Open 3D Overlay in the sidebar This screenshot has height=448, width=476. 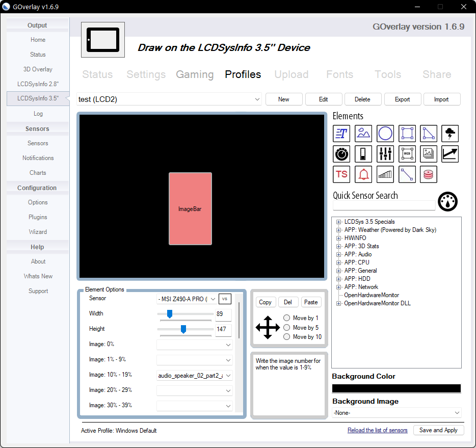(x=38, y=69)
